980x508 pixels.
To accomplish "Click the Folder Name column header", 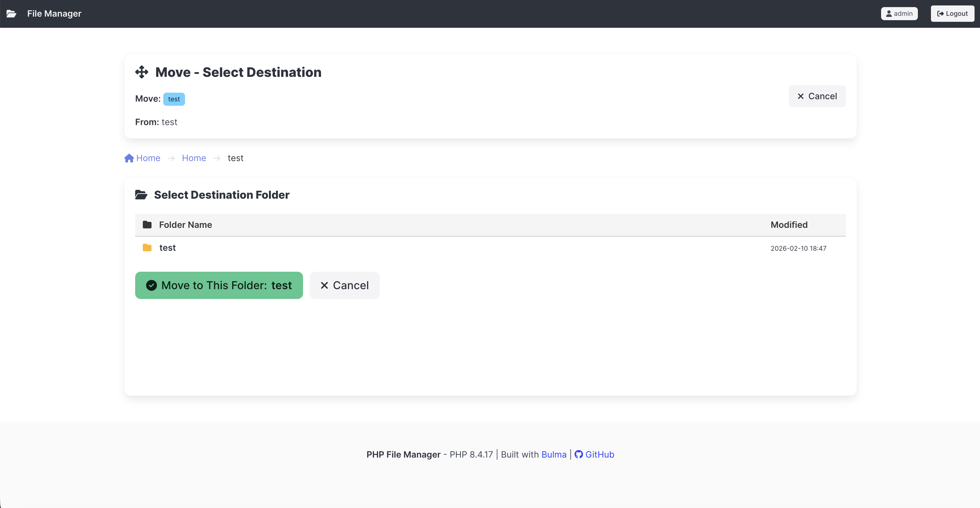I will click(185, 225).
